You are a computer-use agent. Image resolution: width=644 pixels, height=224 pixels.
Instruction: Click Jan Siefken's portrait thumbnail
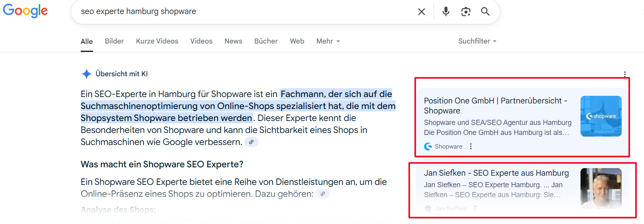[x=600, y=188]
